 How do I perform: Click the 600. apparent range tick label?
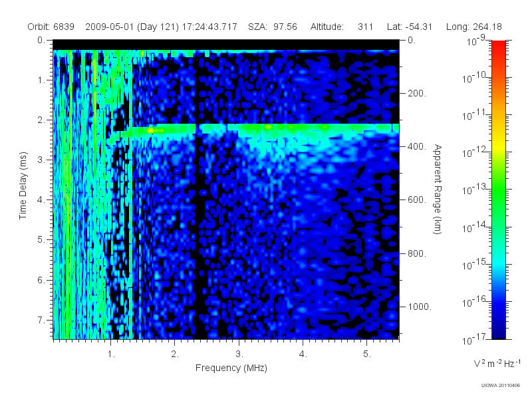click(x=417, y=200)
